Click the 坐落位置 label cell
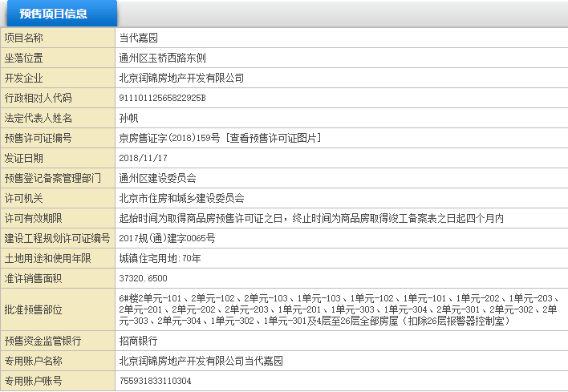568x392 pixels. pos(58,58)
